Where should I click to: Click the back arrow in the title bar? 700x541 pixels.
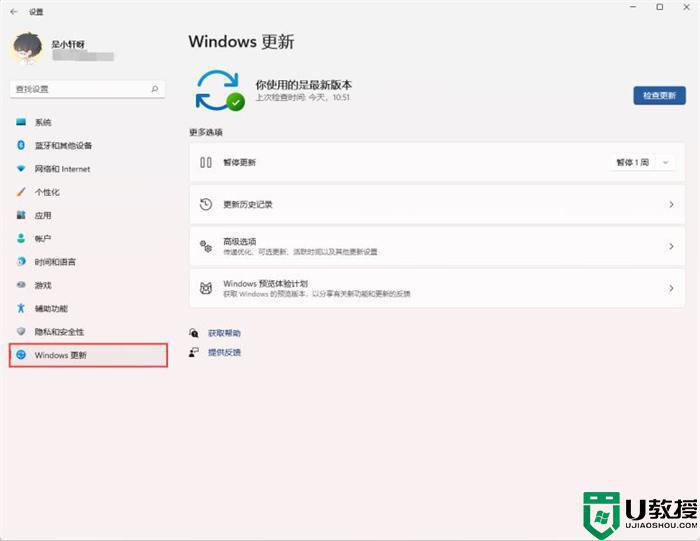[14, 12]
